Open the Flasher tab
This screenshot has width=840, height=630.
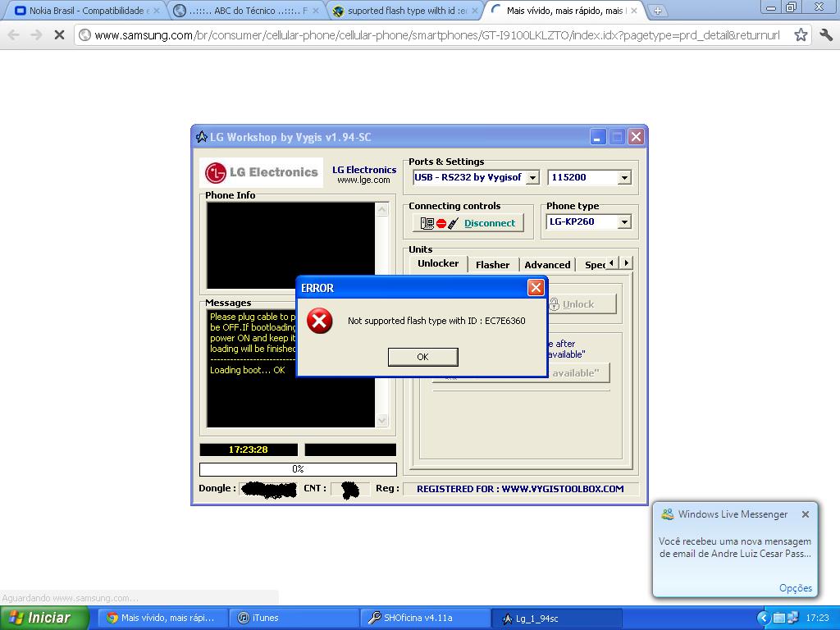tap(493, 265)
